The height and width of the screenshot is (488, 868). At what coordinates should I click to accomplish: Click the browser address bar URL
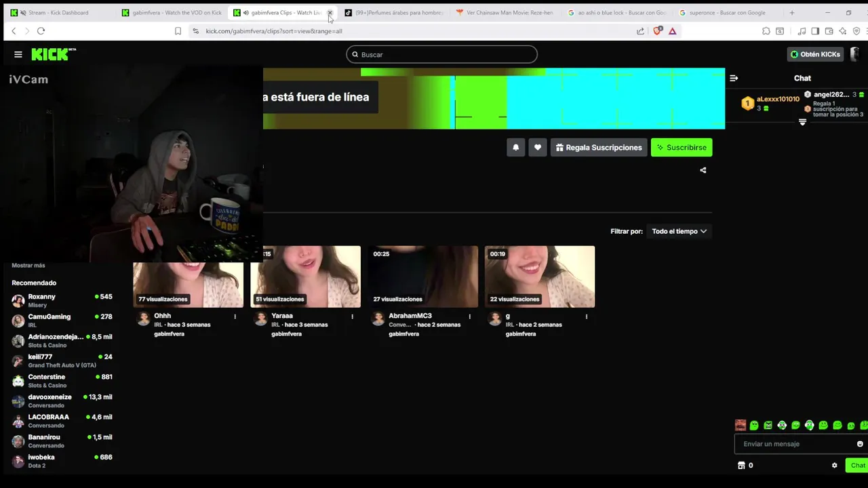[x=274, y=31]
